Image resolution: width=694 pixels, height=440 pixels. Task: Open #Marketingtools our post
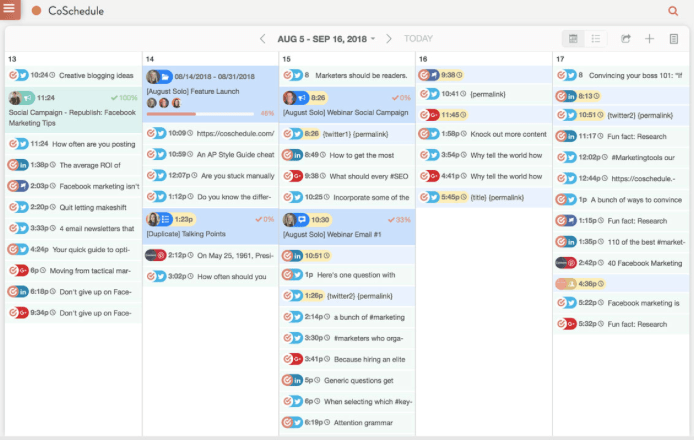pos(621,157)
